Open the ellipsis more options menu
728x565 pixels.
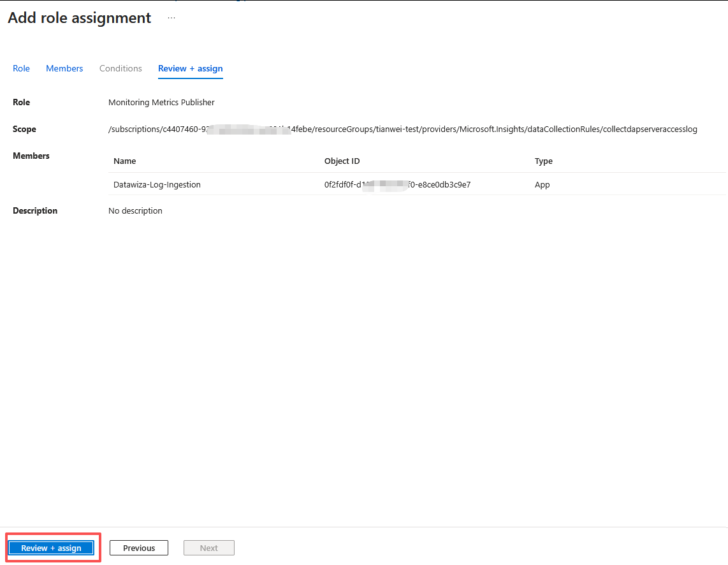coord(171,18)
